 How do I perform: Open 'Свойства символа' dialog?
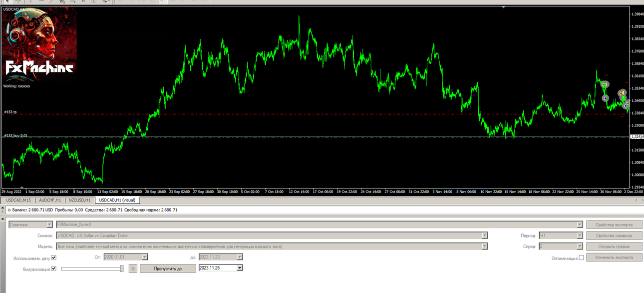point(614,235)
